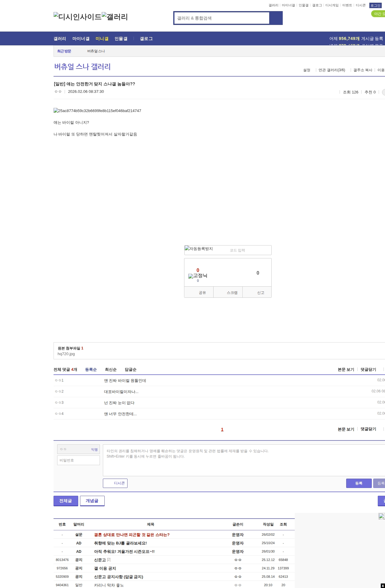Scrap the post using 스크랩
This screenshot has width=385, height=588.
tap(228, 292)
